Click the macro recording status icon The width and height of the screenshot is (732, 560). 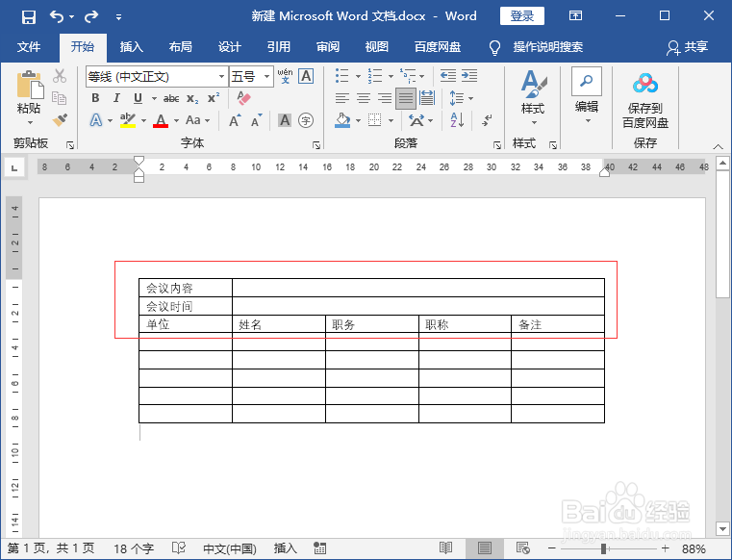[x=319, y=547]
